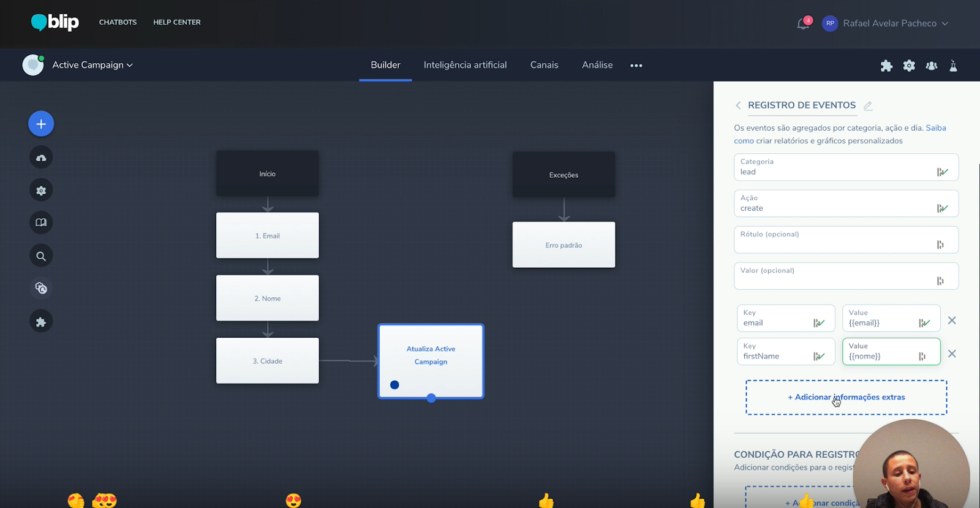Open the Canais tab
The height and width of the screenshot is (508, 980).
544,65
